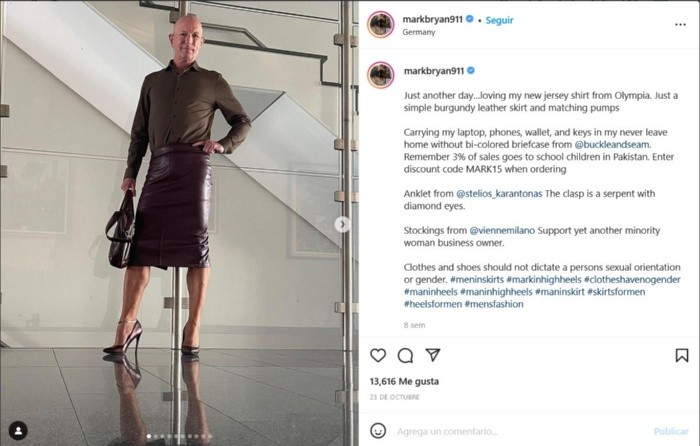
Task: View 13,616 Me gusta likes list
Action: click(404, 381)
